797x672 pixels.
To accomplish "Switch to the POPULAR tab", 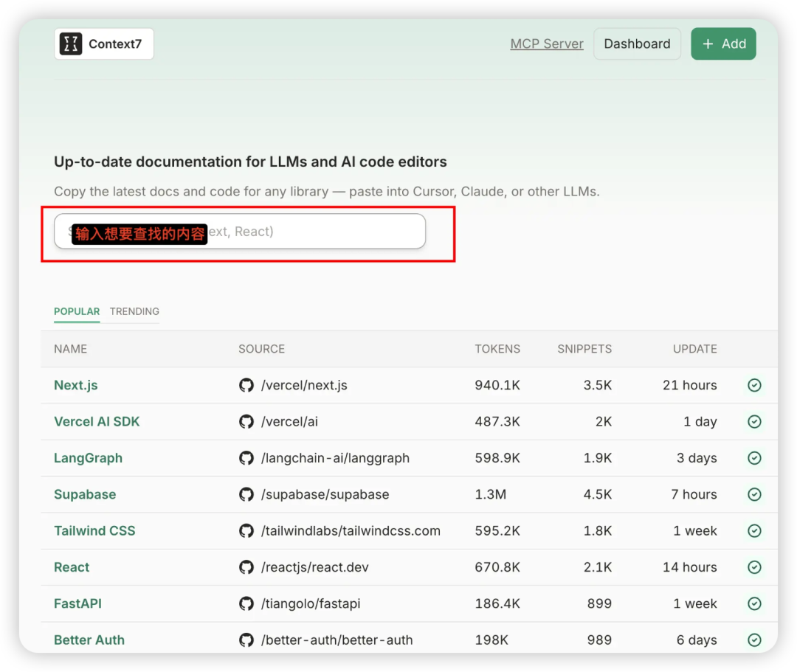I will coord(77,311).
